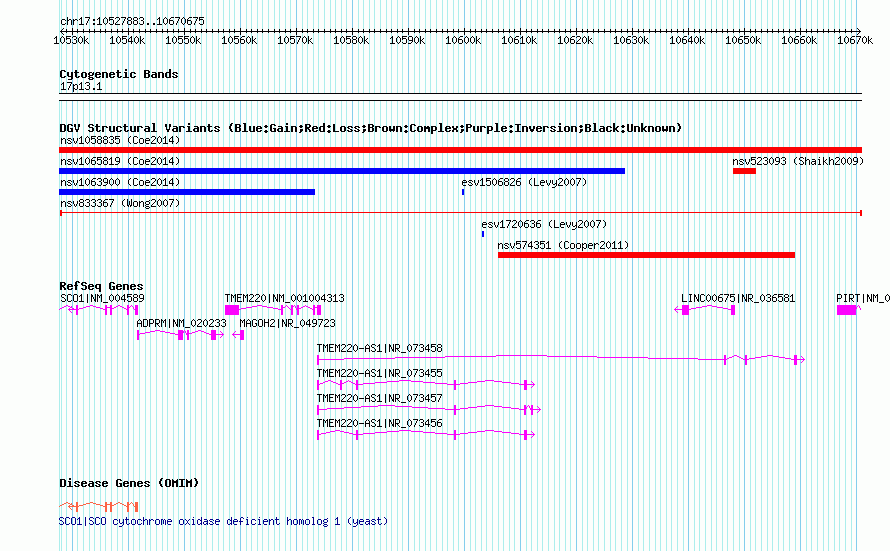Select the TMEM220 NM_001004313 gene glyph
890x551 pixels.
(273, 309)
